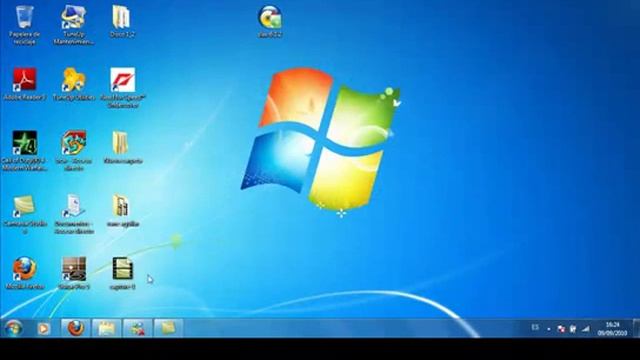This screenshot has width=640, height=360.
Task: Open the TuneUp Utilities desktop shortcut
Action: tap(73, 84)
